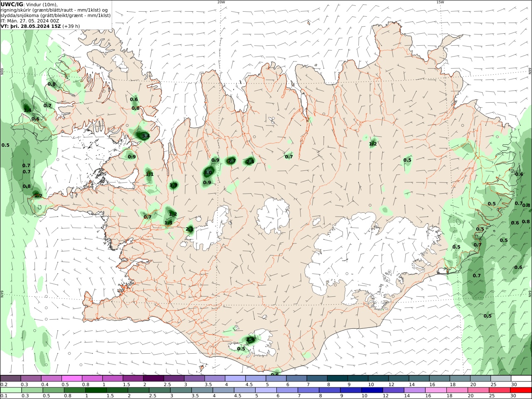Pick top-row dark purple swatch between 2 and 2.5
The image size is (532, 399).
coord(153,378)
